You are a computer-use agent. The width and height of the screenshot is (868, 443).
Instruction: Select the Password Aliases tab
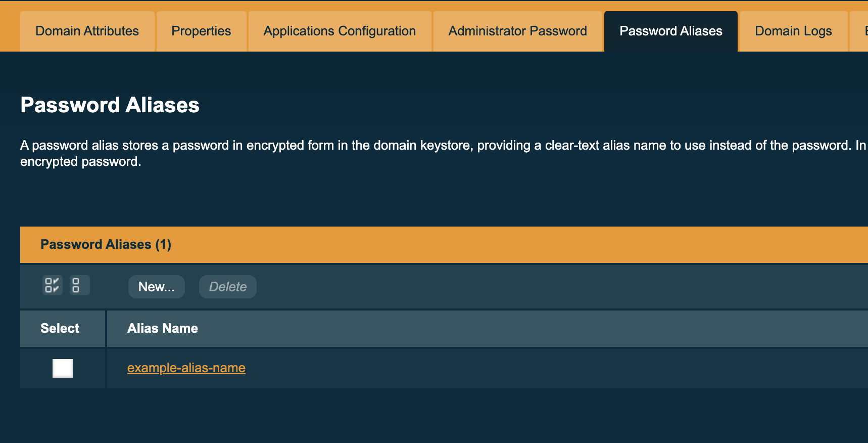pos(670,31)
